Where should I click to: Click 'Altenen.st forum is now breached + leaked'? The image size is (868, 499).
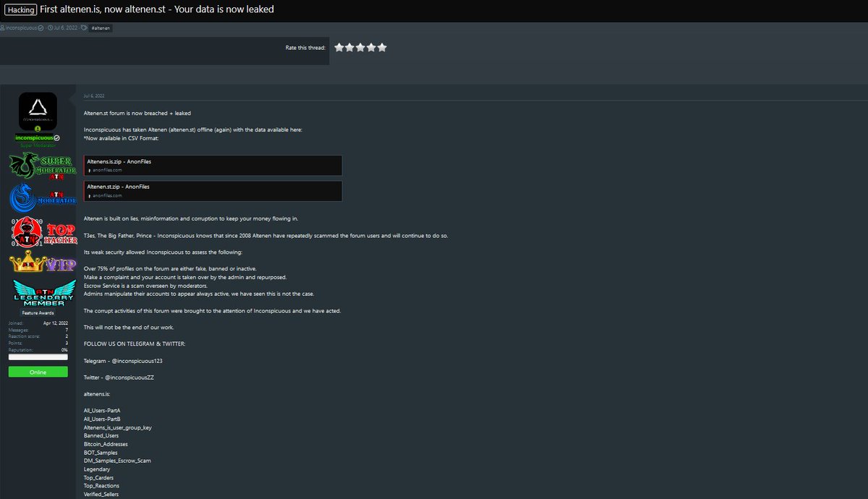[137, 114]
